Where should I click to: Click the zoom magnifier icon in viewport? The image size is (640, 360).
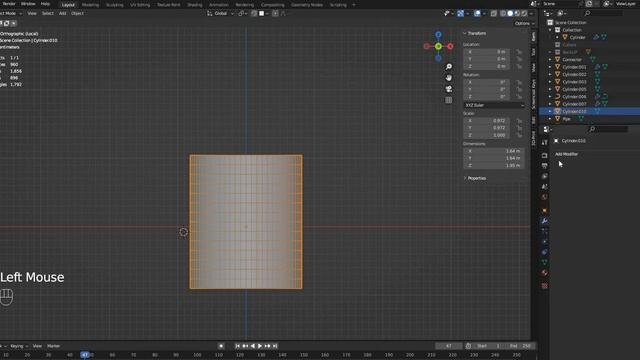point(449,67)
